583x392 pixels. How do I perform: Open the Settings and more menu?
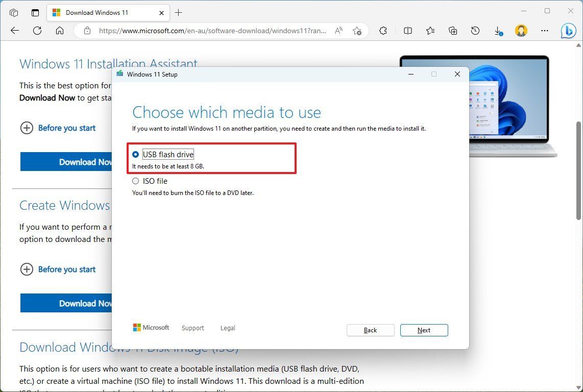point(545,31)
